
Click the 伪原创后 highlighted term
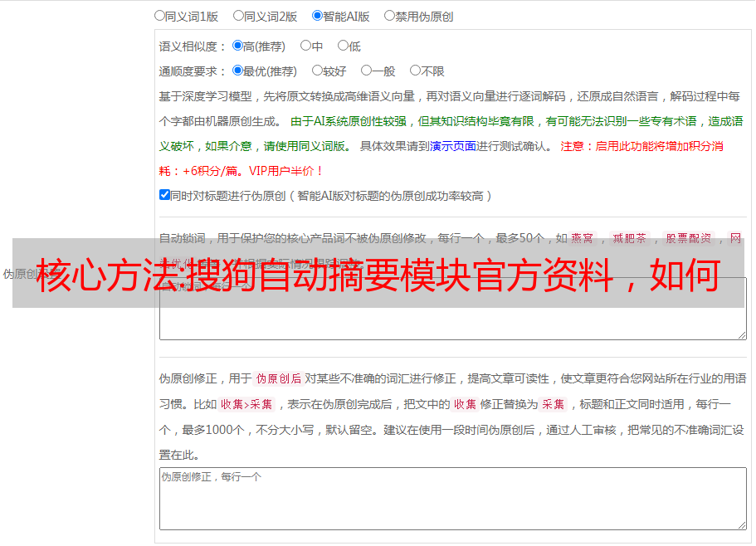278,378
